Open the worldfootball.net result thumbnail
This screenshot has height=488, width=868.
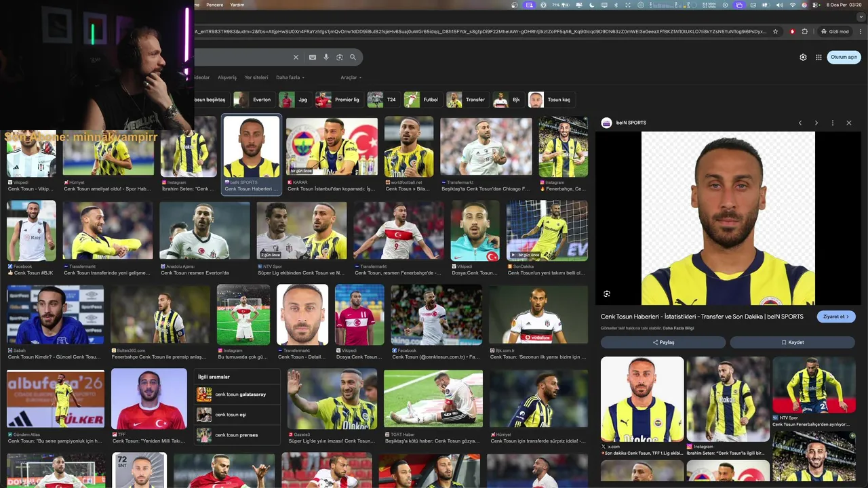pyautogui.click(x=409, y=147)
